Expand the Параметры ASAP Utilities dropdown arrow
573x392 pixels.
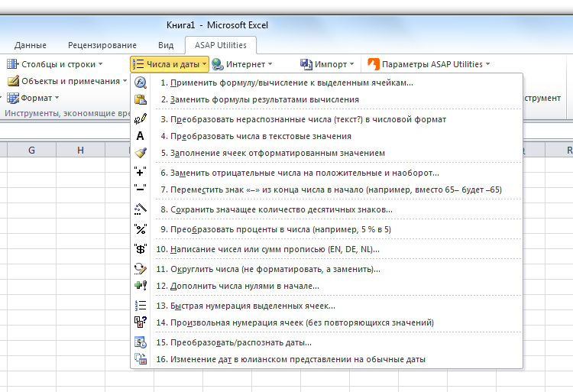(x=488, y=64)
